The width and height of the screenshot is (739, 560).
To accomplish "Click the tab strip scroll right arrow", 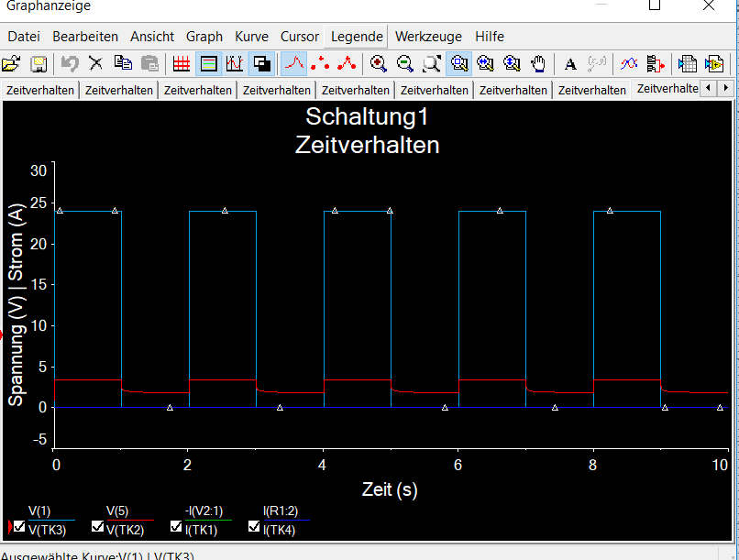I will 725,88.
